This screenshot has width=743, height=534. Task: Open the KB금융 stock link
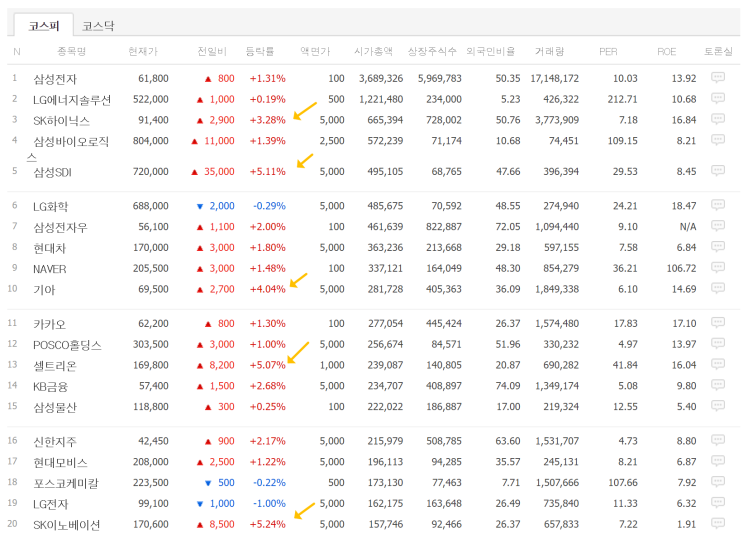(x=50, y=386)
